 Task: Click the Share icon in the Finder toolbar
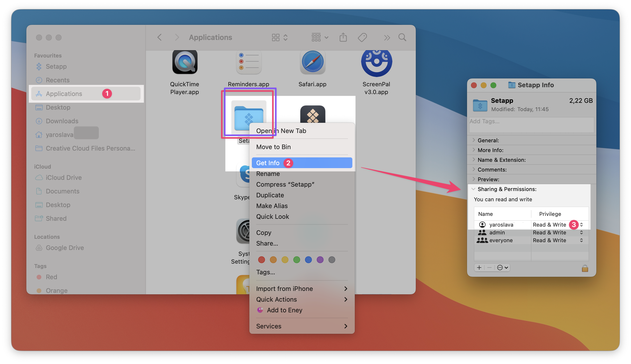pyautogui.click(x=343, y=37)
